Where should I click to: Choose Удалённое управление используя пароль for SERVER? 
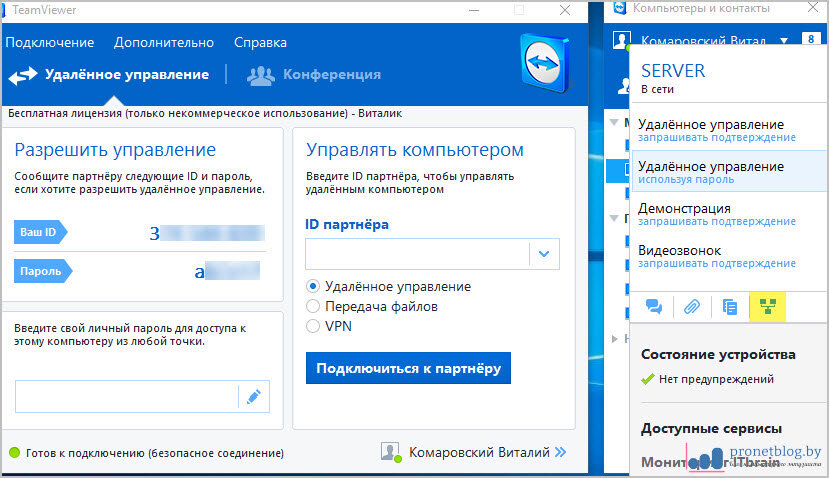(729, 172)
